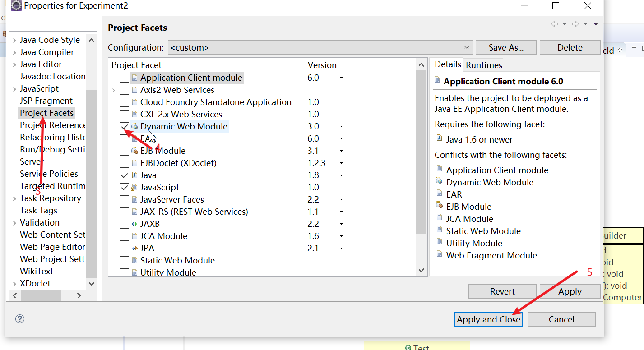Click the Java facet icon

tap(134, 175)
